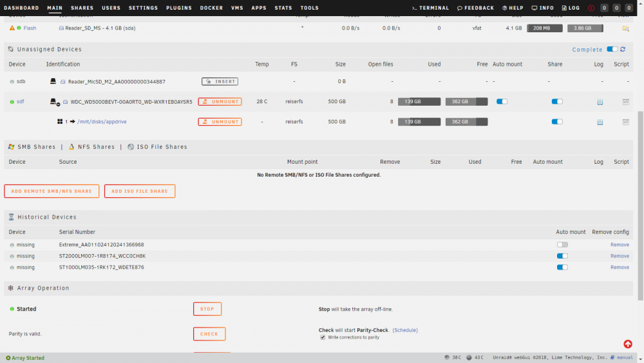Screen dimensions: 644x363
Task: Open the DOCKER tab
Action: tap(211, 8)
